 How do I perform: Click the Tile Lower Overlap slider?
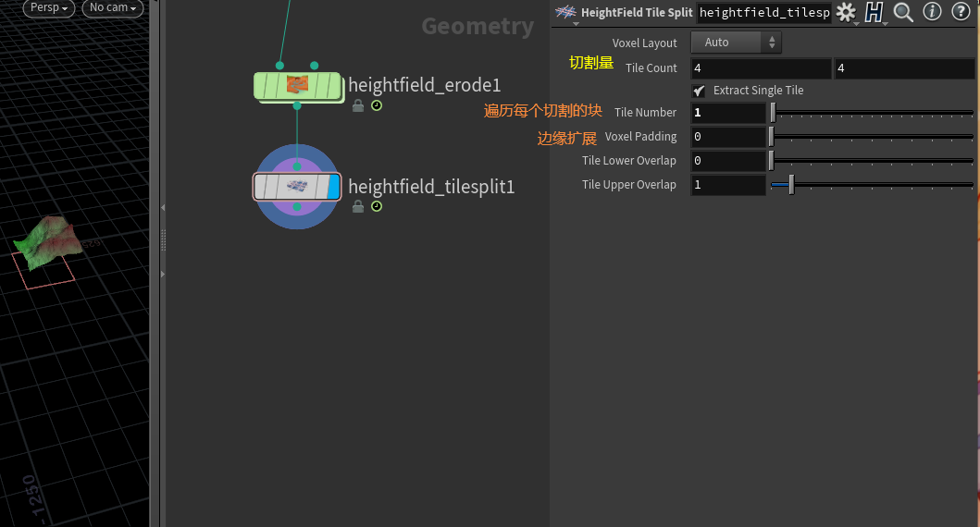[872, 161]
